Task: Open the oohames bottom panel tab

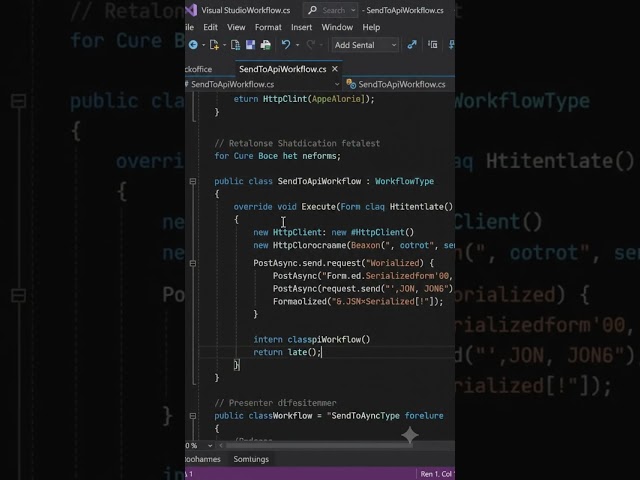Action: (x=203, y=459)
